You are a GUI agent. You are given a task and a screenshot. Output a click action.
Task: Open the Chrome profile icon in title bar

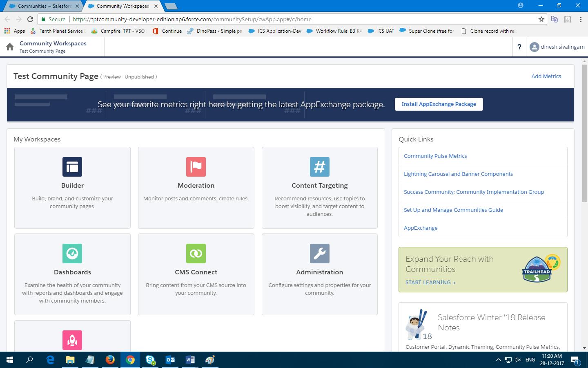tap(520, 5)
